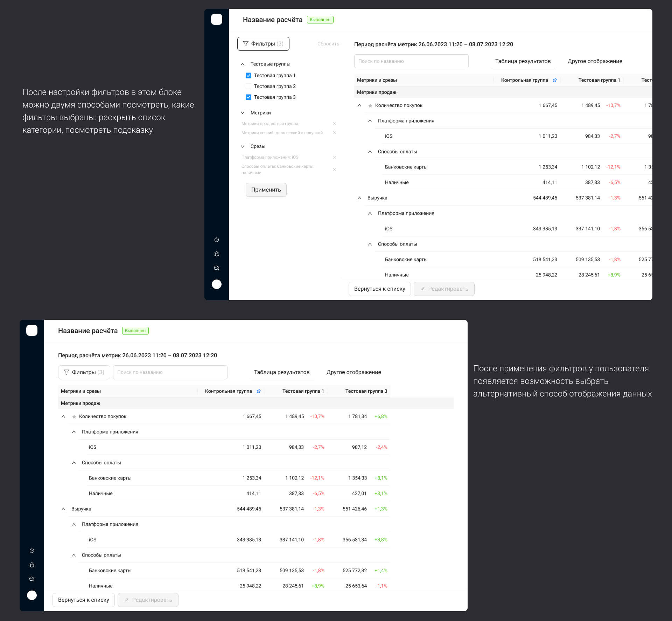Click the white logo square in bottom window sidebar
Viewport: 672px width, 621px height.
pyautogui.click(x=32, y=330)
